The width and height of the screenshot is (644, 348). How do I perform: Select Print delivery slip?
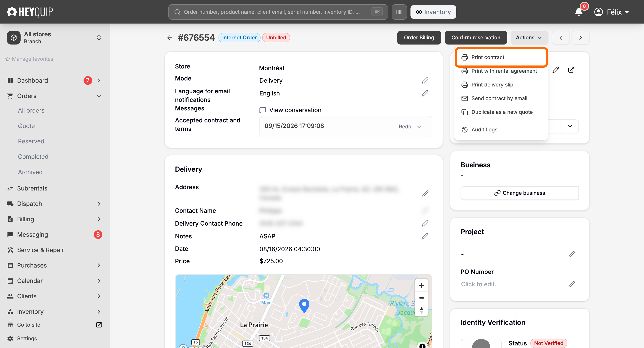click(x=501, y=85)
